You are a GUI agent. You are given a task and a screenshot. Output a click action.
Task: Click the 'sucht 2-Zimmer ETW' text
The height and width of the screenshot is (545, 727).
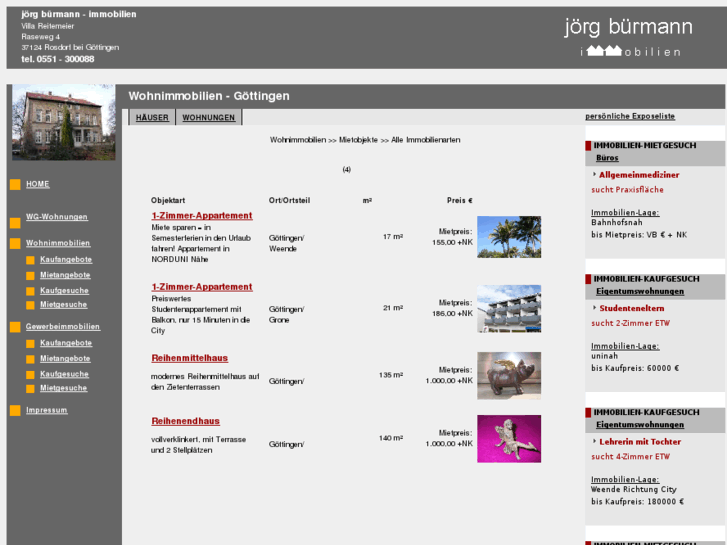click(631, 323)
